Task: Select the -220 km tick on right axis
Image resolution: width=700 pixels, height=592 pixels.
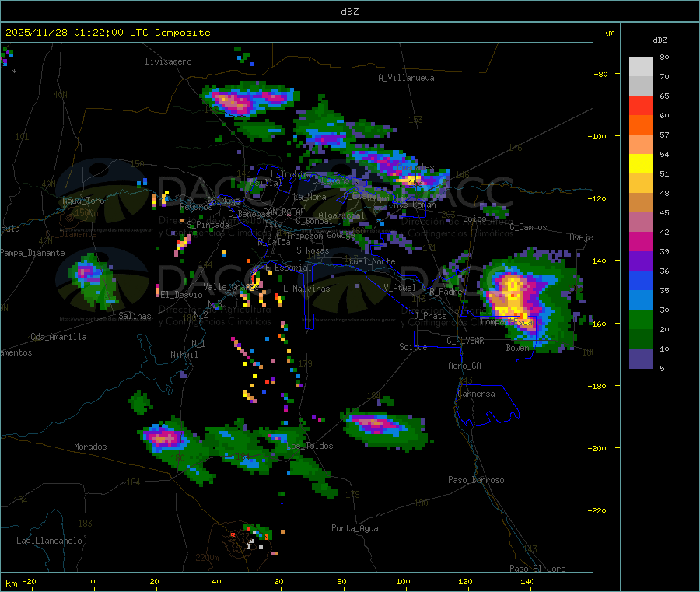Action: pos(599,511)
